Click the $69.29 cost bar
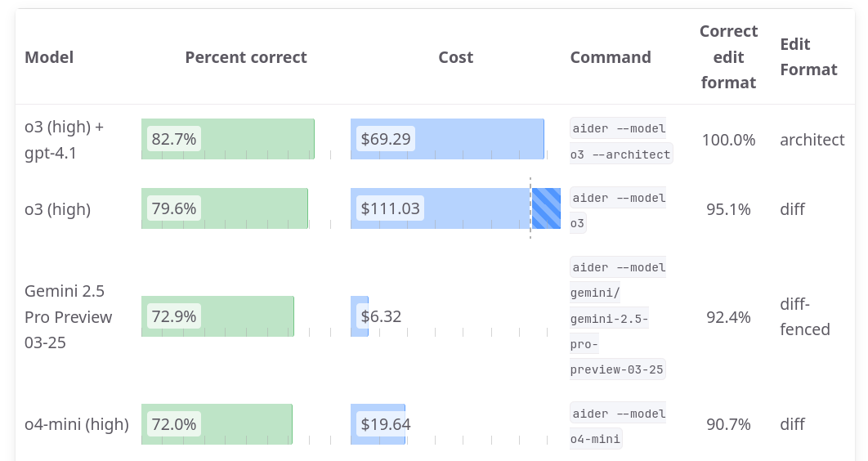868x461 pixels. point(447,139)
